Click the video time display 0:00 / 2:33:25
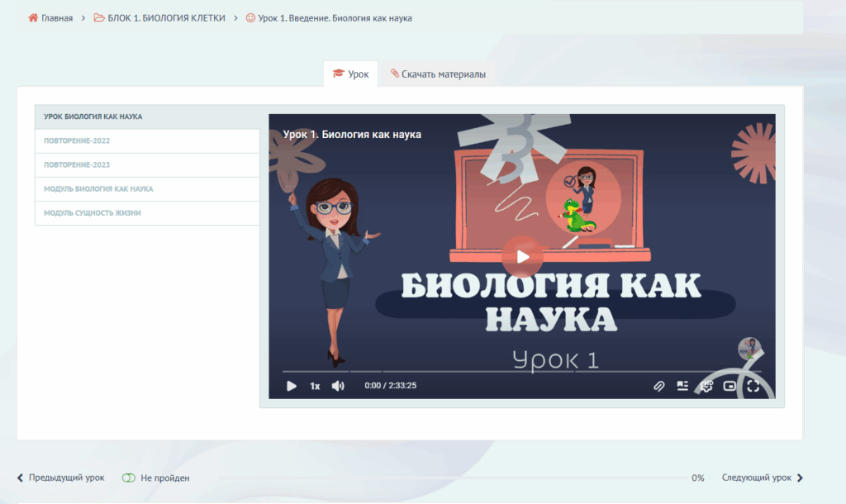 pyautogui.click(x=390, y=385)
